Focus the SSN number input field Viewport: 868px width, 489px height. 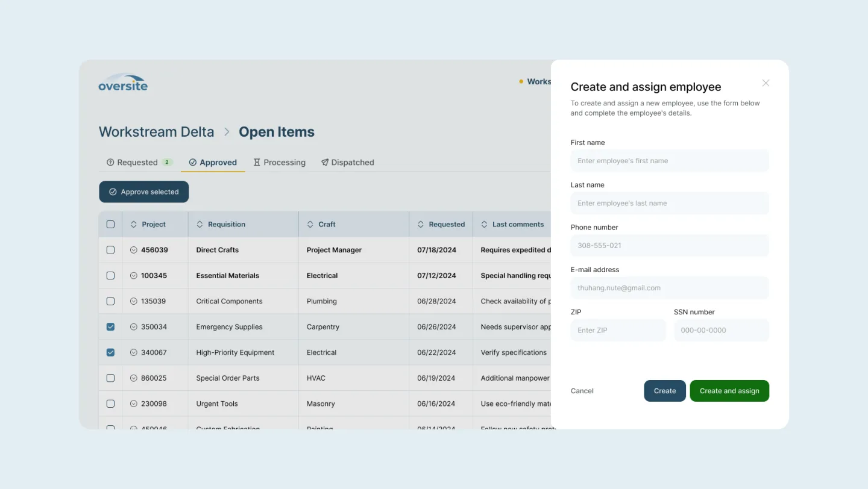tap(722, 330)
